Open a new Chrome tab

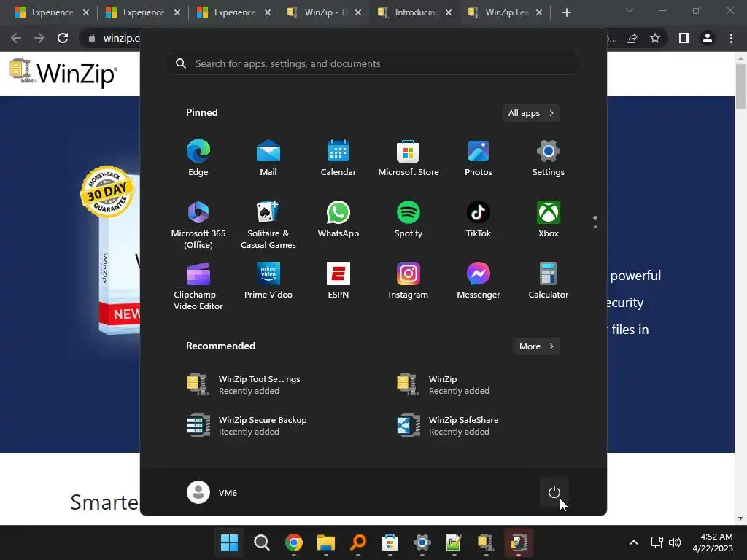566,12
